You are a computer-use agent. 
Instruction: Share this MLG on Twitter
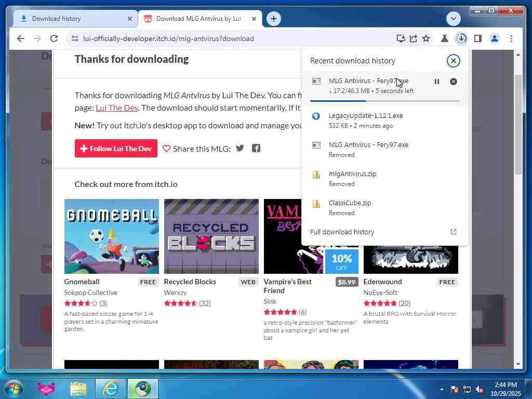(x=240, y=148)
